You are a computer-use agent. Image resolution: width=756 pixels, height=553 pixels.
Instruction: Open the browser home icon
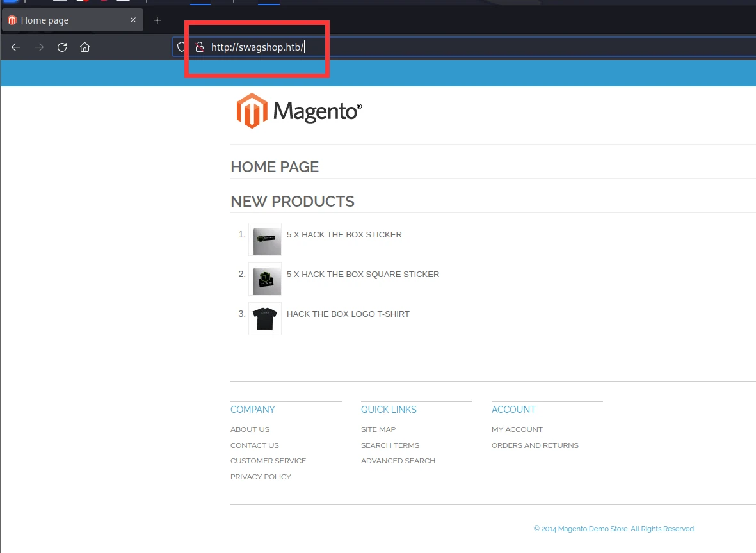[85, 47]
